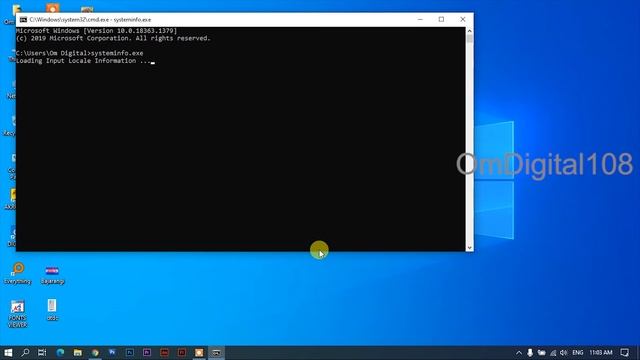
Task: Click the 'Microsoft Windows [Version' line
Action: (x=97, y=31)
